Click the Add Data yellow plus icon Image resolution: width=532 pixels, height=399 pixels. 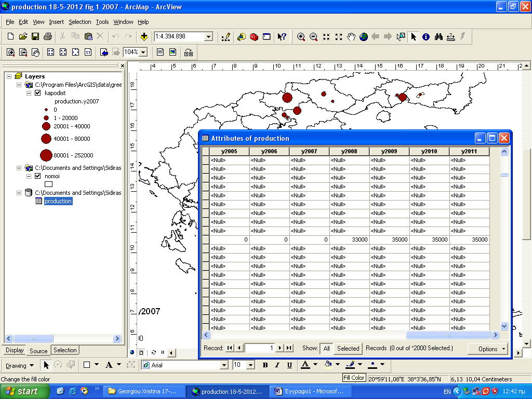pyautogui.click(x=144, y=36)
